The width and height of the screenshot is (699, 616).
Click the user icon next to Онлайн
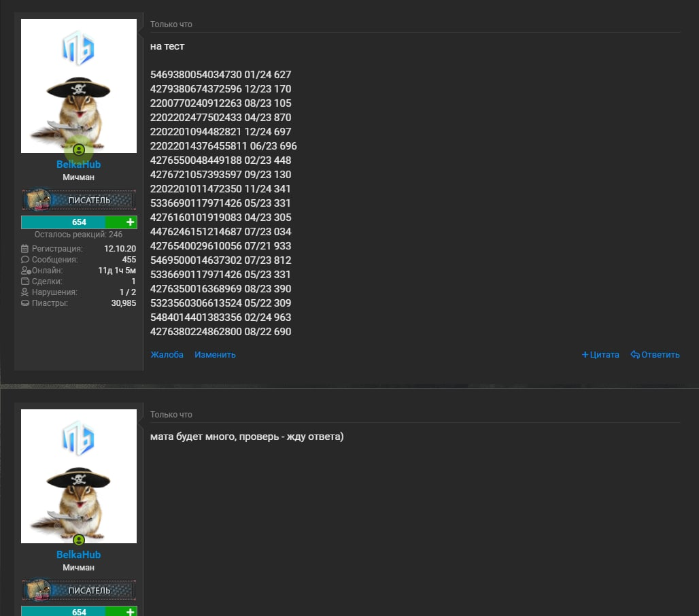pyautogui.click(x=26, y=271)
